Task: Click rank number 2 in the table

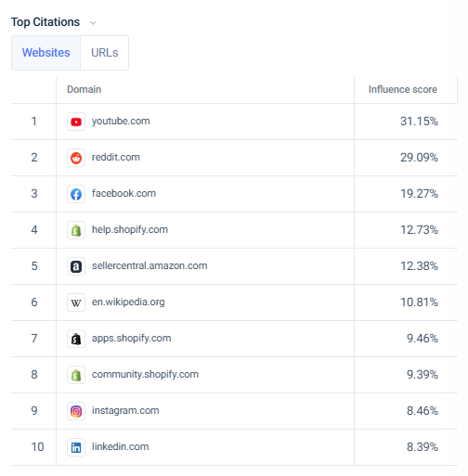Action: [34, 158]
